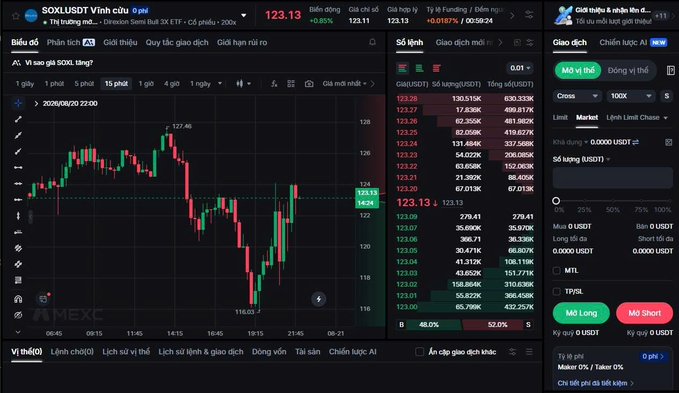Open the Giá mới nhất price dropdown

pyautogui.click(x=345, y=84)
